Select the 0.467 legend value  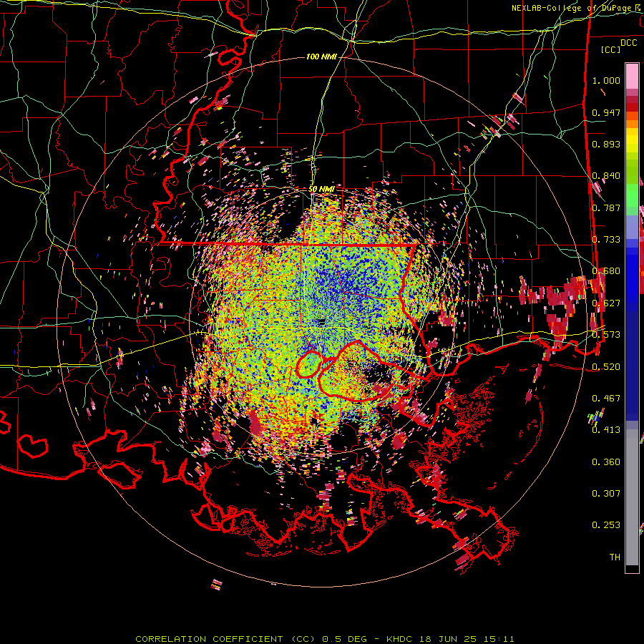(x=606, y=398)
